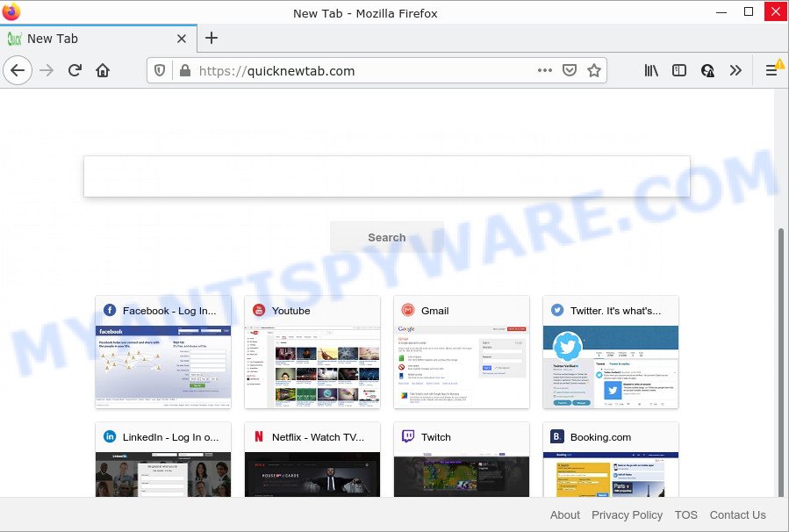Bookmark this page with the star
Viewport: 789px width, 532px height.
coord(594,70)
